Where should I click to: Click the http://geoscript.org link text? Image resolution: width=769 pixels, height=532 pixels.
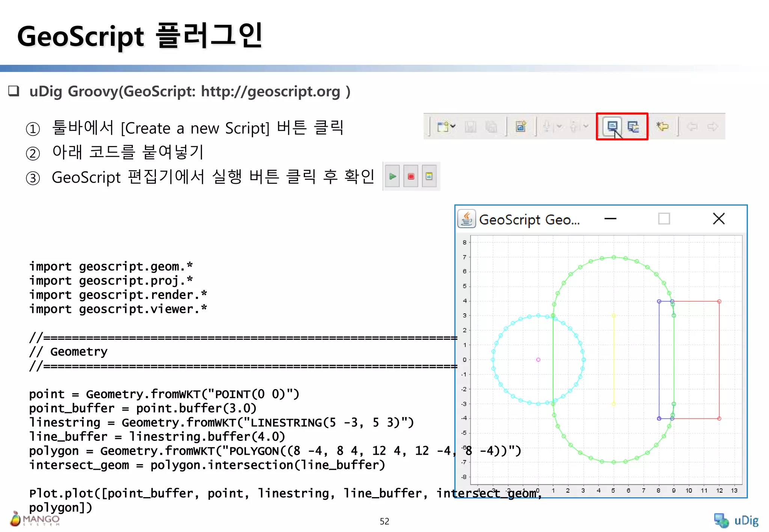pyautogui.click(x=270, y=92)
